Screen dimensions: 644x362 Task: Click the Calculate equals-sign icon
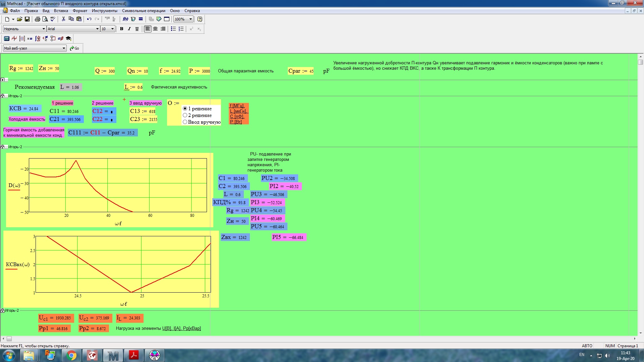coord(141,19)
